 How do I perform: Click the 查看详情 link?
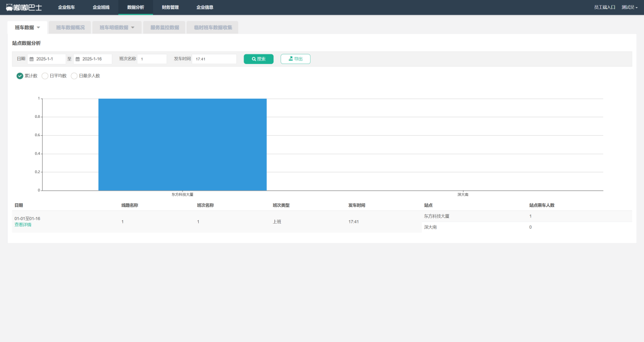coord(23,225)
